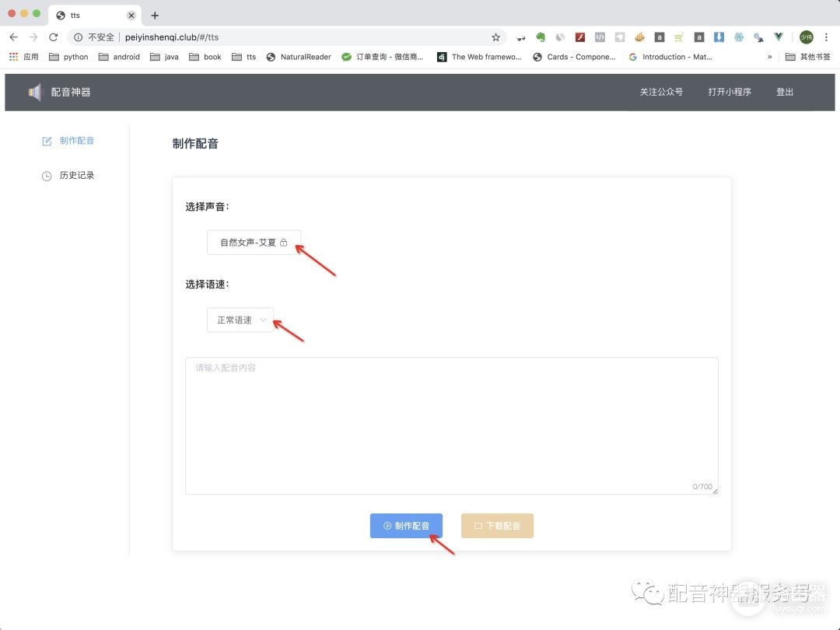
Task: Click the address bar URL peiyinshenqi.club
Action: click(x=172, y=37)
